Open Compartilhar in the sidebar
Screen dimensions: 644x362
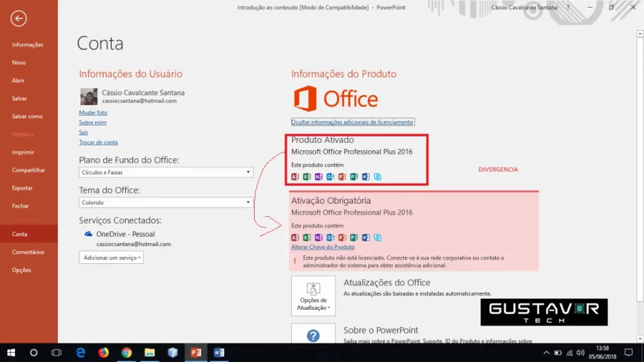pos(28,170)
